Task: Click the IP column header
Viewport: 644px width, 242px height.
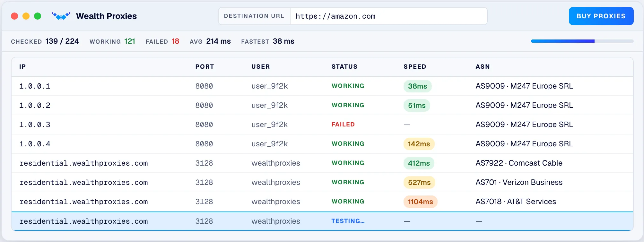Action: pyautogui.click(x=22, y=67)
